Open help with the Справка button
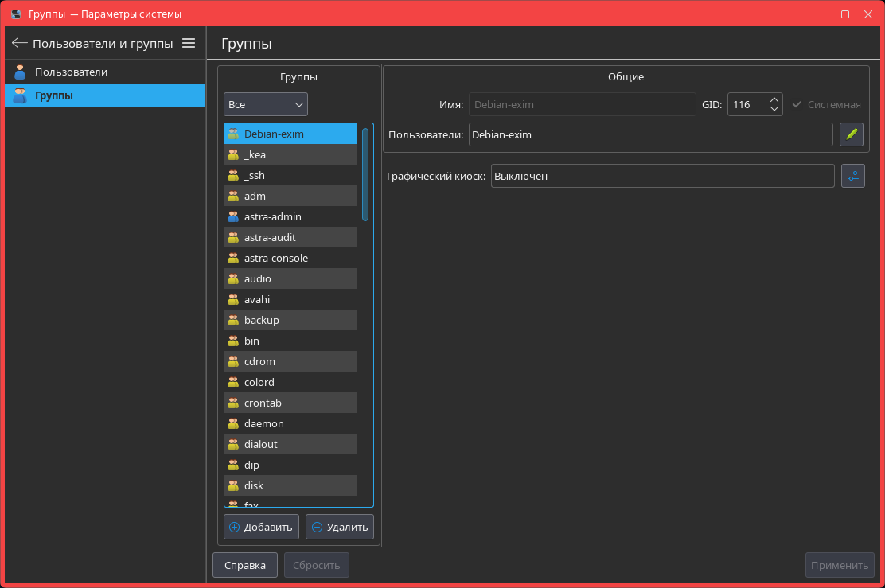This screenshot has height=588, width=885. click(244, 565)
